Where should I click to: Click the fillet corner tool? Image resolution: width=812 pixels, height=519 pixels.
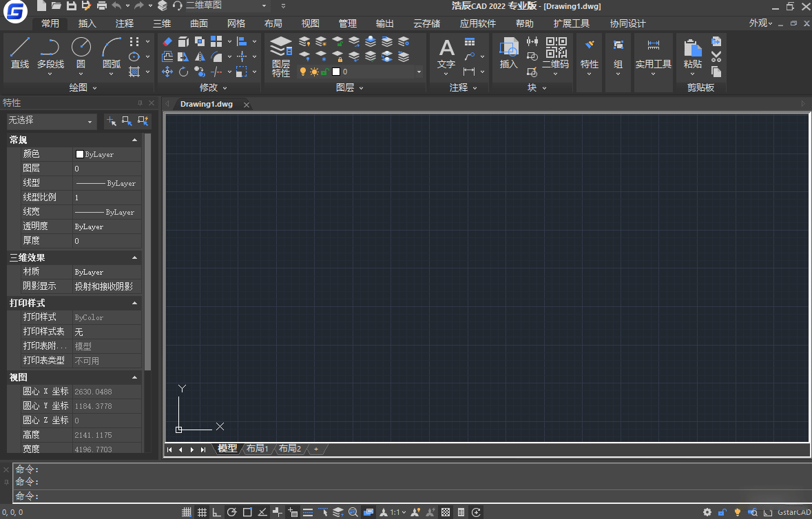pos(216,56)
